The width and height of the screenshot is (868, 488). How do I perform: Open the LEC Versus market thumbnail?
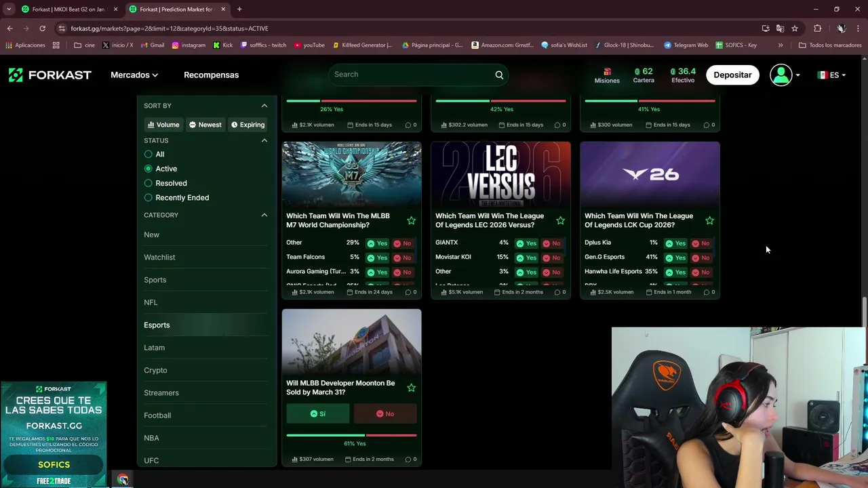(x=500, y=174)
